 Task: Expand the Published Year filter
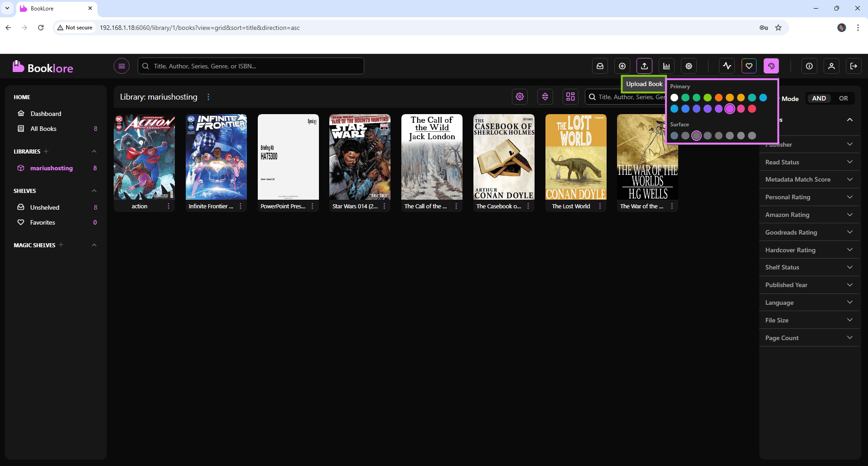809,285
